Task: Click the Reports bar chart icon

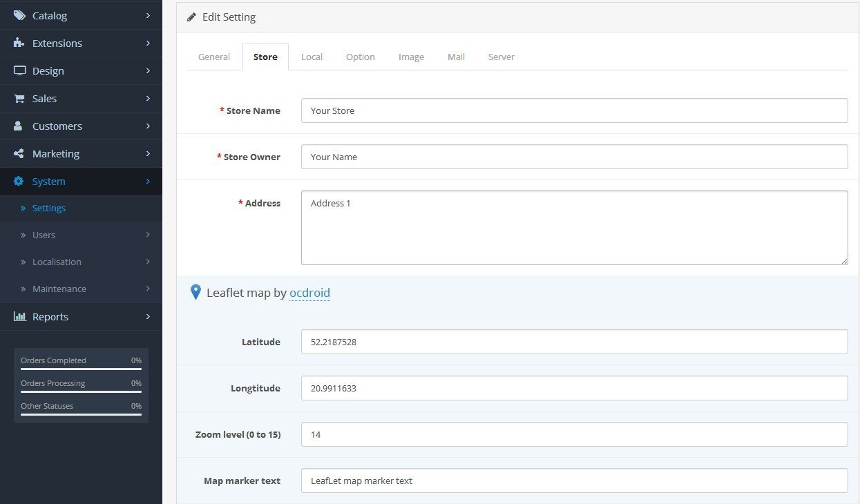Action: click(19, 317)
